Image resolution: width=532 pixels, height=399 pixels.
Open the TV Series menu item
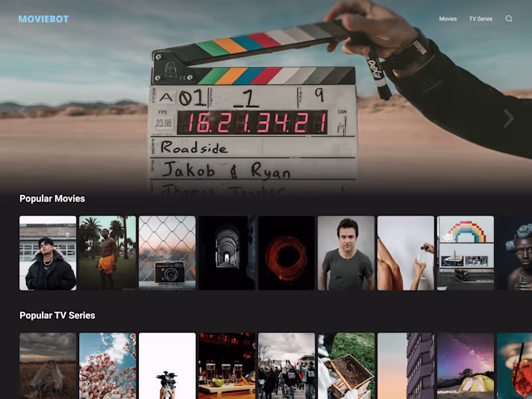pos(480,19)
